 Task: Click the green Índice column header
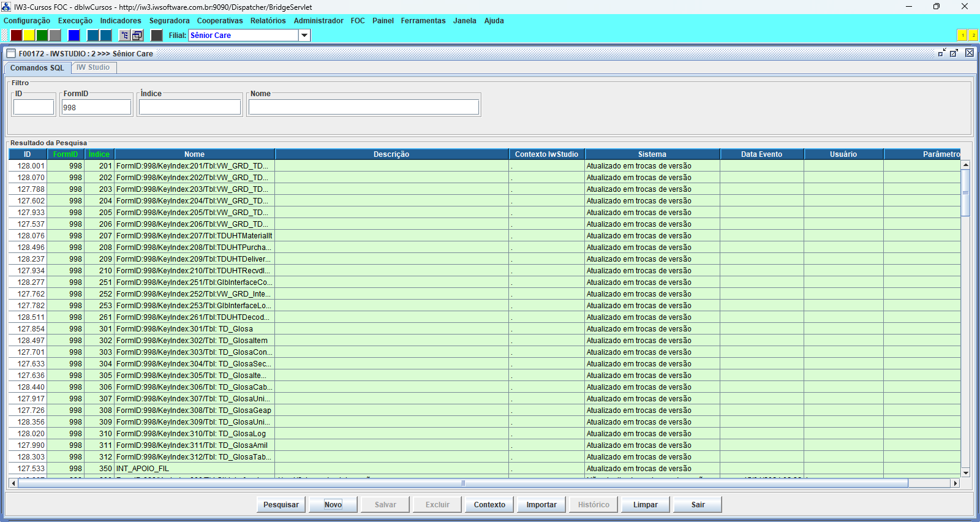(x=99, y=154)
